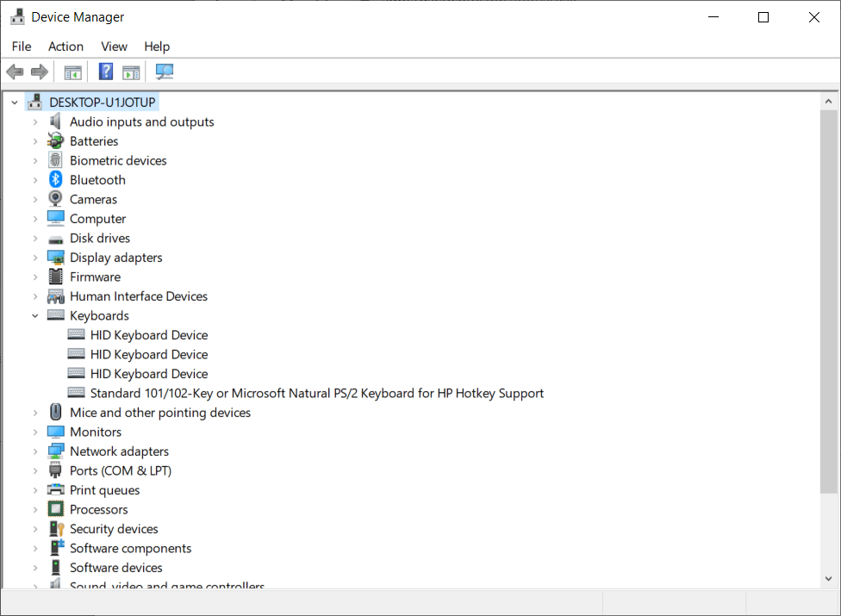Collapse the DESKTOP-U1JOTUP root node
Image resolution: width=841 pixels, height=616 pixels.
pos(15,102)
